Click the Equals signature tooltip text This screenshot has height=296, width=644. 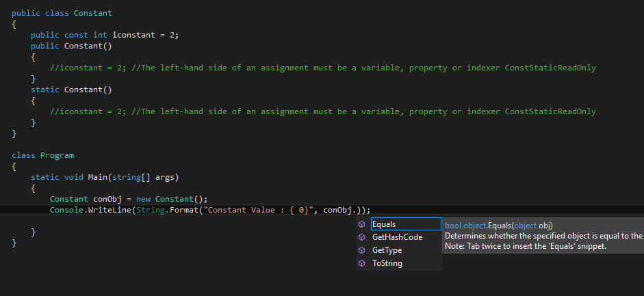499,226
